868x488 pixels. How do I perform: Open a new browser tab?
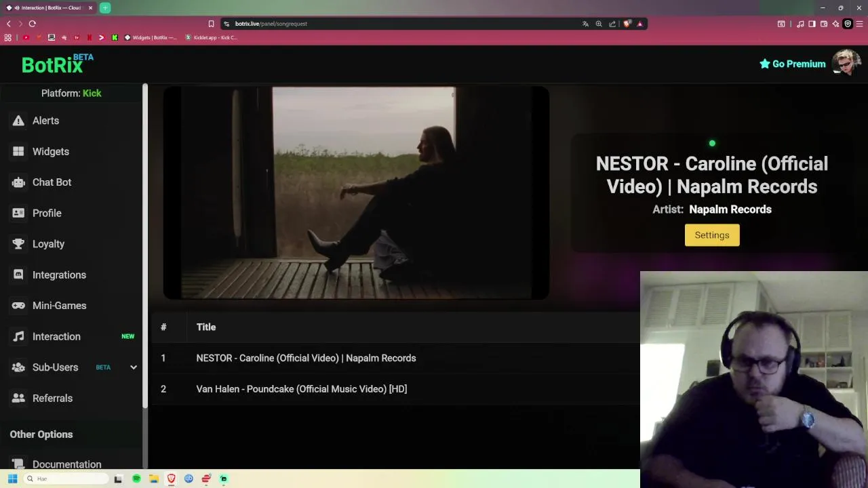click(105, 8)
